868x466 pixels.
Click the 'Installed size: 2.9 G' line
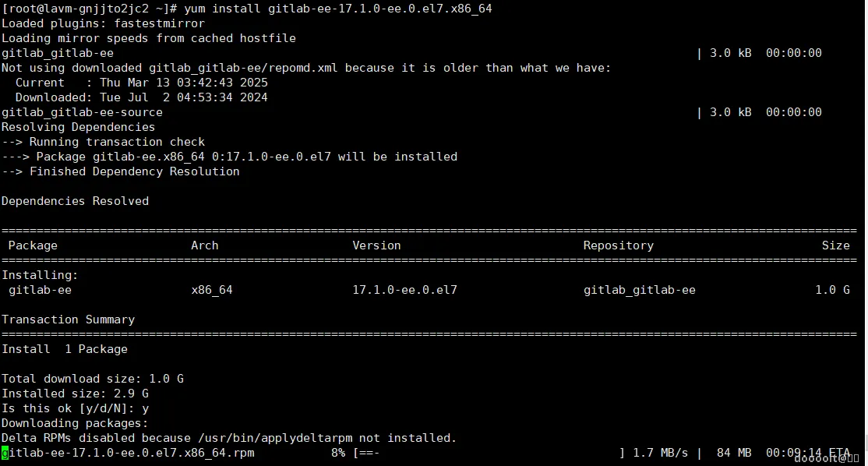click(x=76, y=394)
